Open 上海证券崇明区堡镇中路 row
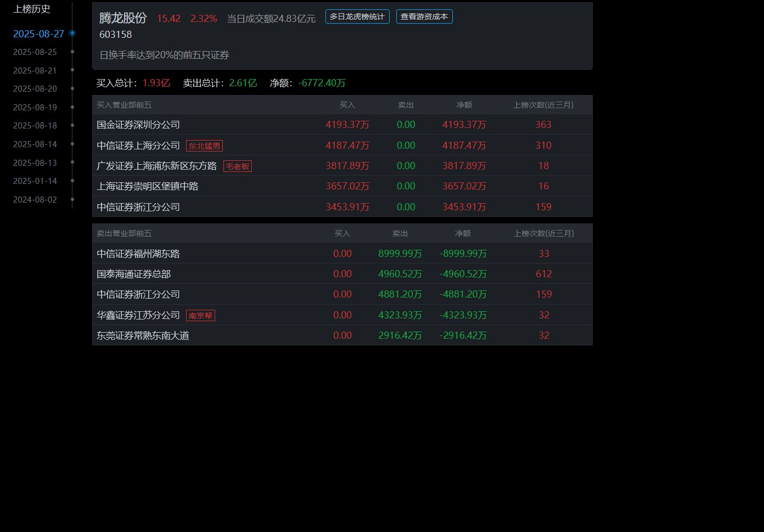Viewport: 764px width, 532px height. click(x=342, y=186)
